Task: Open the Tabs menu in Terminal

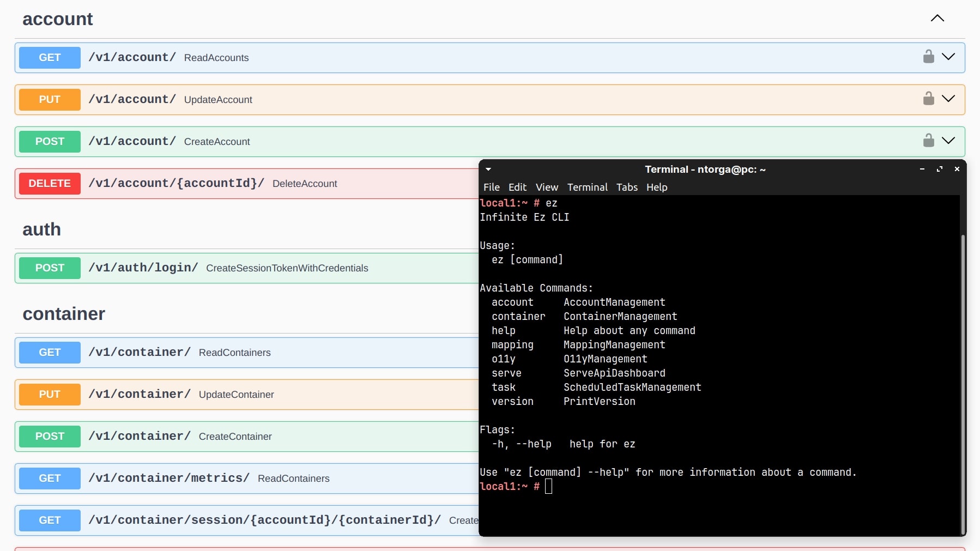Action: click(x=627, y=187)
